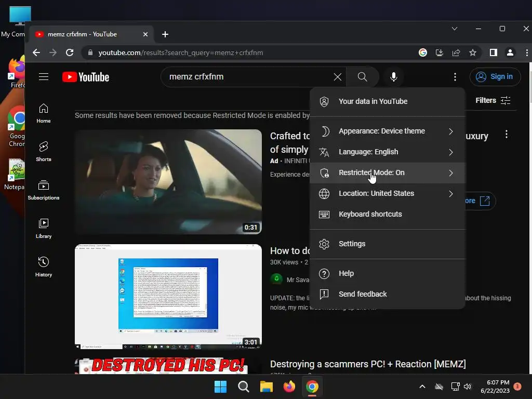Choose Send feedback
This screenshot has width=532, height=399.
pyautogui.click(x=388, y=294)
